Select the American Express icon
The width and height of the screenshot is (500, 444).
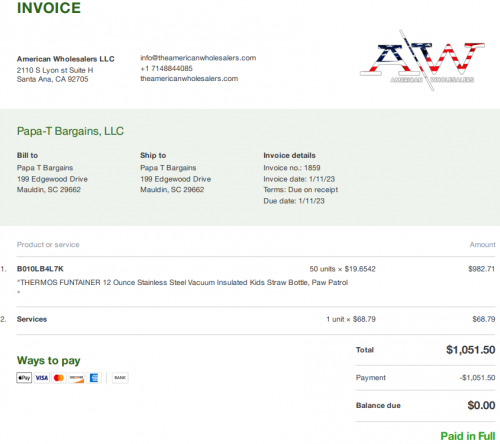point(94,378)
